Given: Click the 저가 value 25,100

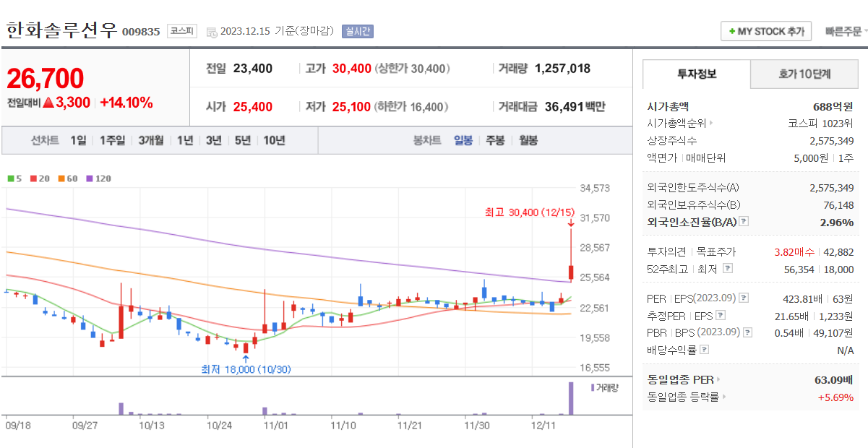Looking at the screenshot, I should tap(352, 107).
